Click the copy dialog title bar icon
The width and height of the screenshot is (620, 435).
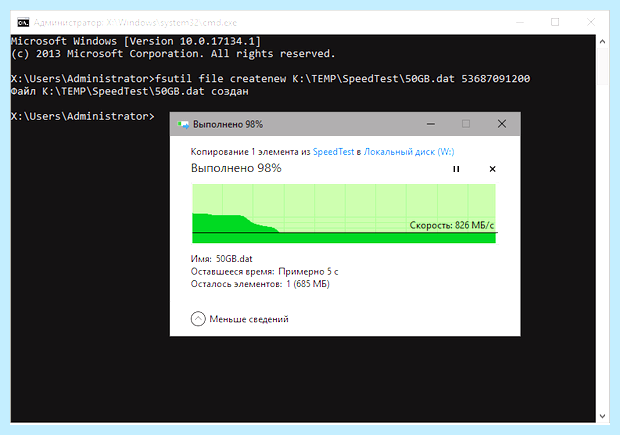[183, 125]
